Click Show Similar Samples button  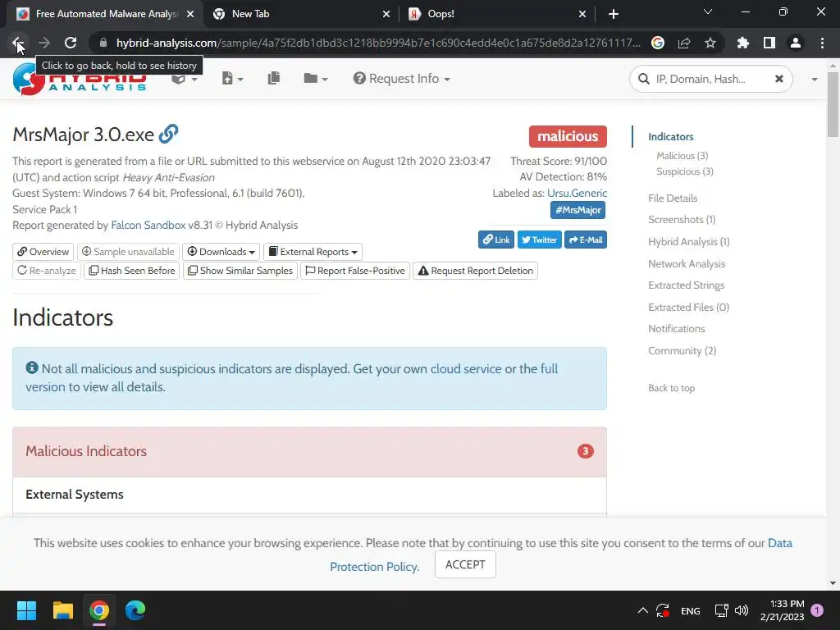click(240, 271)
